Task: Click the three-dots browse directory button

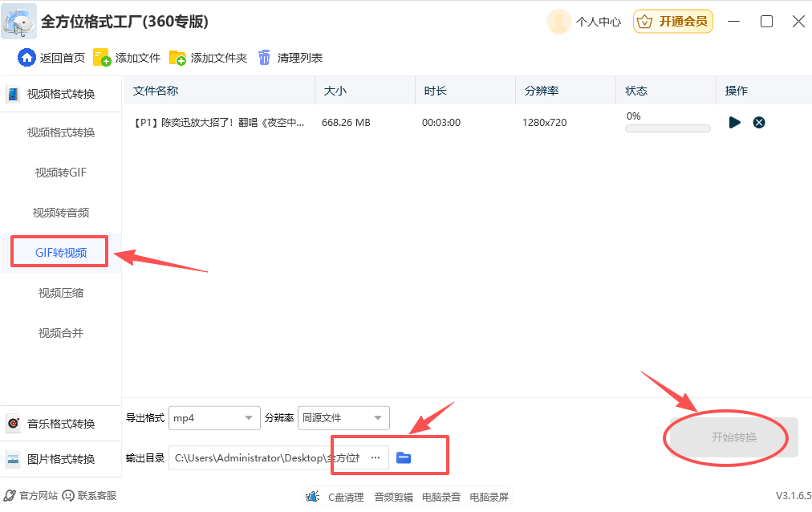Action: pos(375,457)
